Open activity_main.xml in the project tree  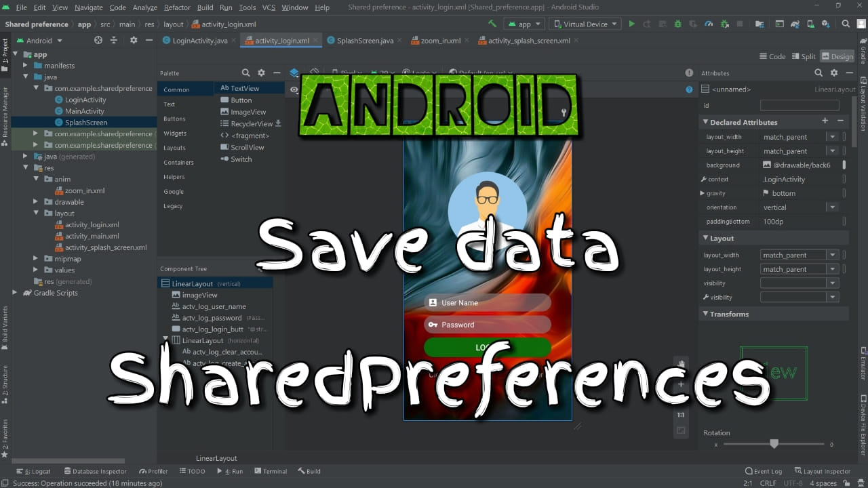tap(87, 236)
